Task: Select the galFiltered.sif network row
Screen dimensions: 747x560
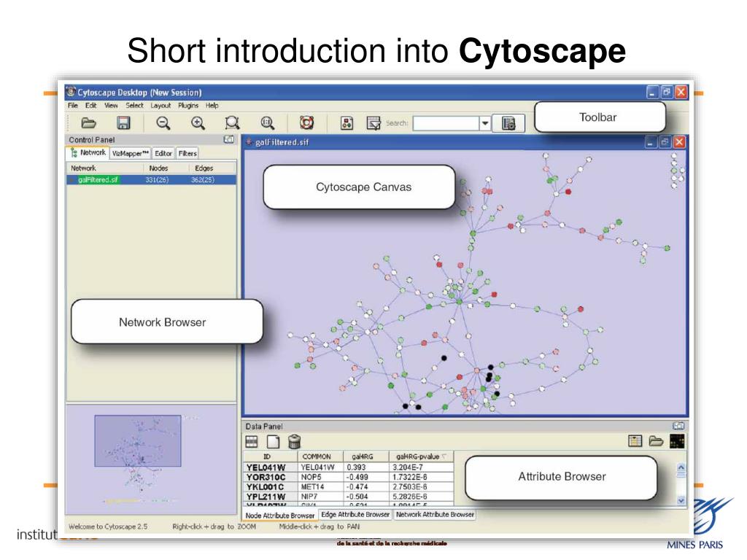Action: coord(151,180)
